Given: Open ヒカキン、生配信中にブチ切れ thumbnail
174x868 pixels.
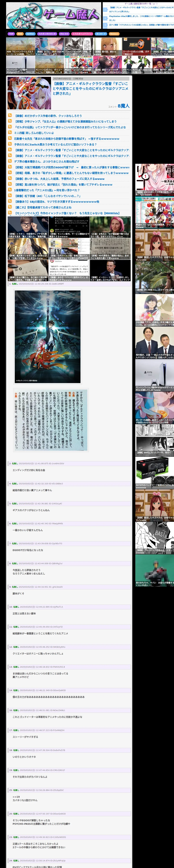Looking at the screenshot, I should coord(28,227).
